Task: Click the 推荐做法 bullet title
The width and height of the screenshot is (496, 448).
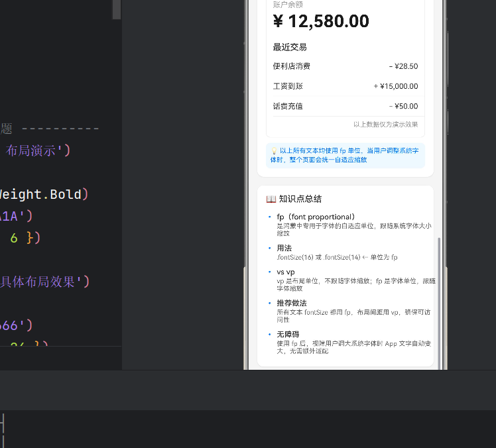Action: tap(292, 303)
